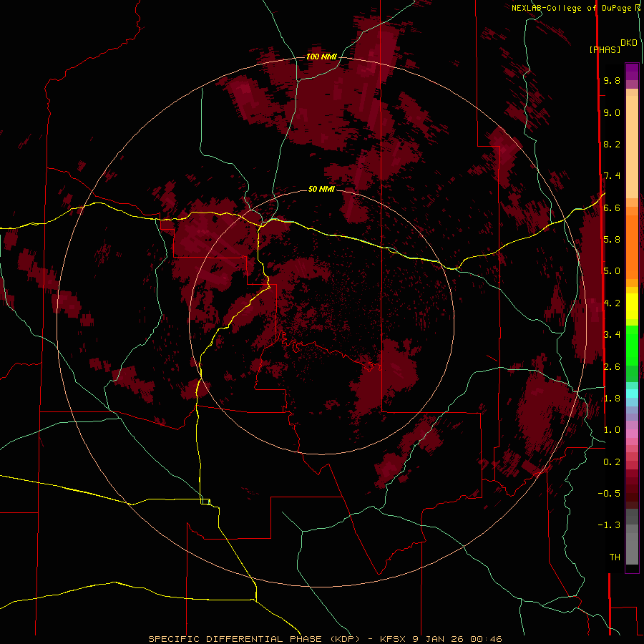Click the 1.8 scale label
Screen dimensions: 644x644
[x=612, y=399]
